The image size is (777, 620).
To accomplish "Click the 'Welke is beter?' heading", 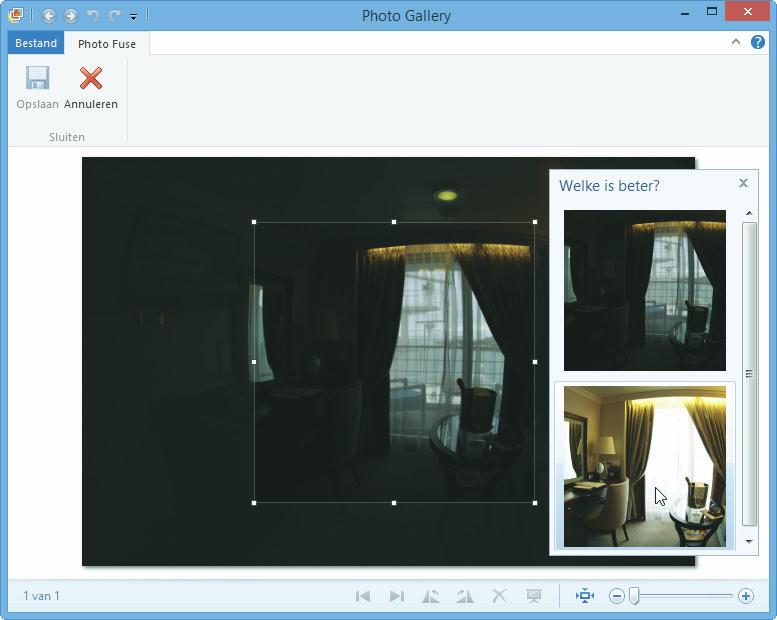I will pyautogui.click(x=609, y=186).
